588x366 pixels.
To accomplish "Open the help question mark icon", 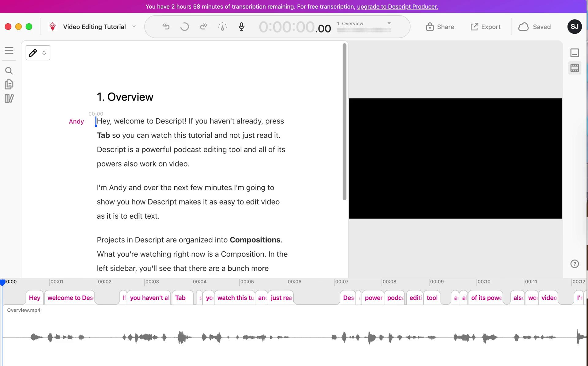I will point(575,264).
